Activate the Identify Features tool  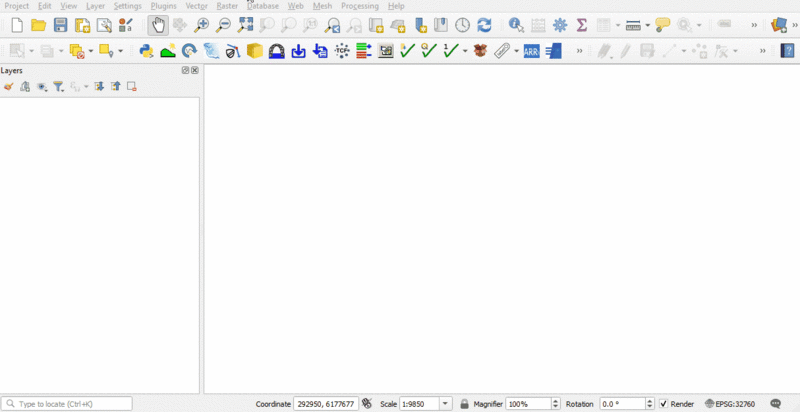pyautogui.click(x=515, y=25)
